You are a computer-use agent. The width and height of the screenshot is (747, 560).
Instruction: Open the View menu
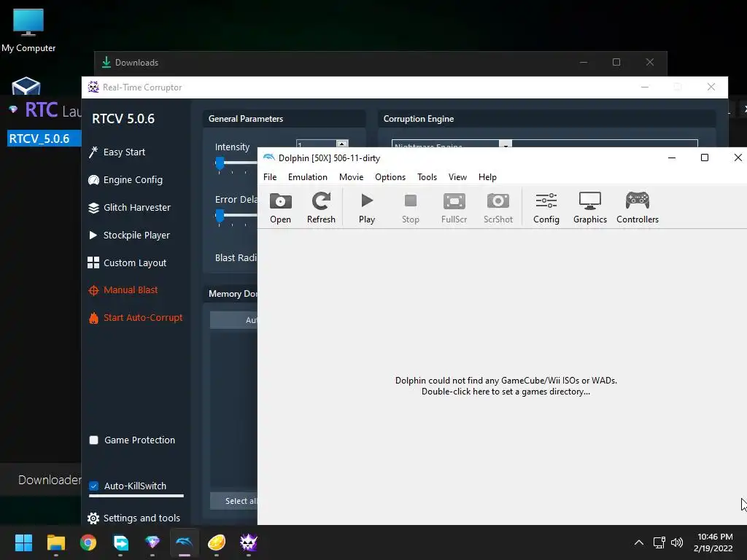tap(457, 177)
